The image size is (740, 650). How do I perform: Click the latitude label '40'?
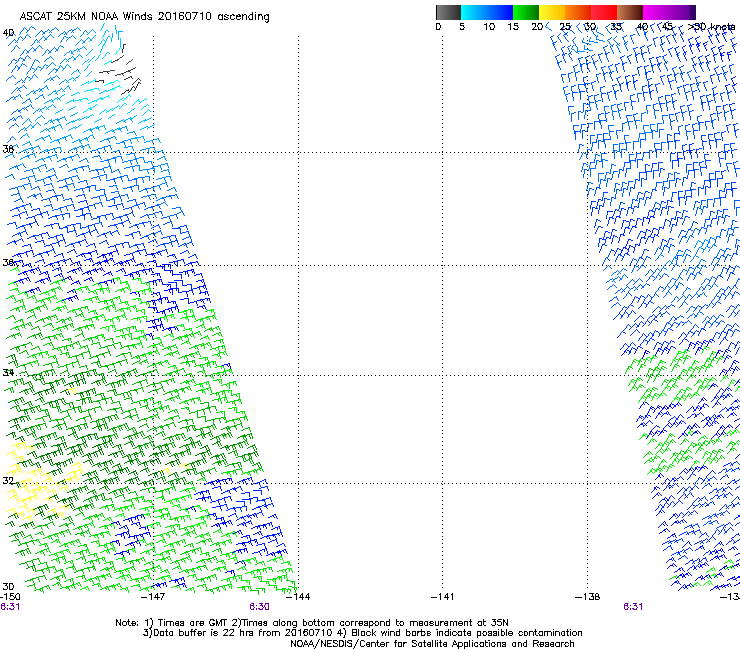(8, 33)
